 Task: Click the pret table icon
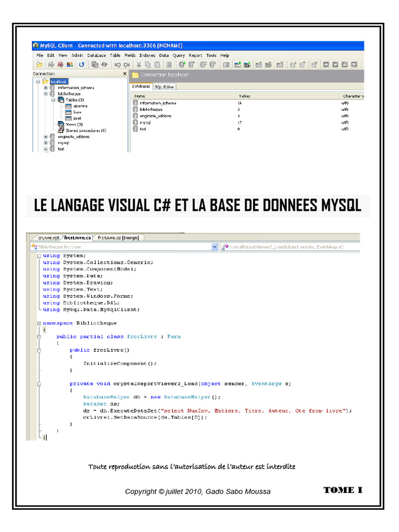(x=68, y=118)
